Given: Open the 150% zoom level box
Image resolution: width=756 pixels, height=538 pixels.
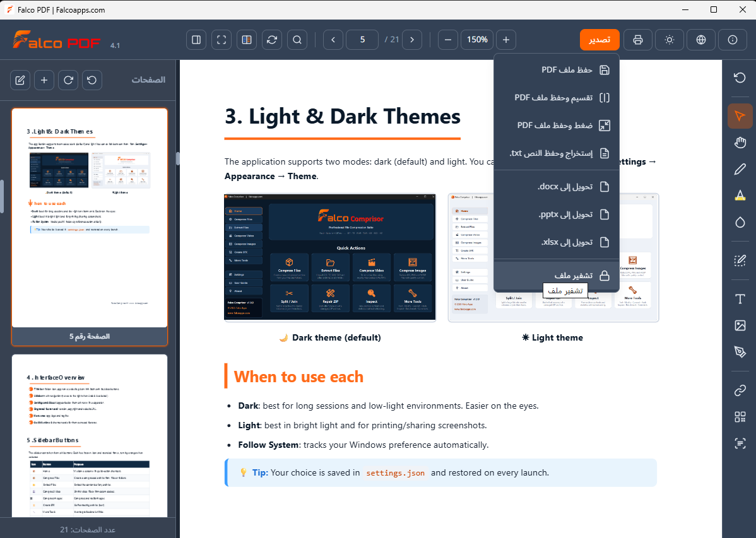Looking at the screenshot, I should coord(477,40).
